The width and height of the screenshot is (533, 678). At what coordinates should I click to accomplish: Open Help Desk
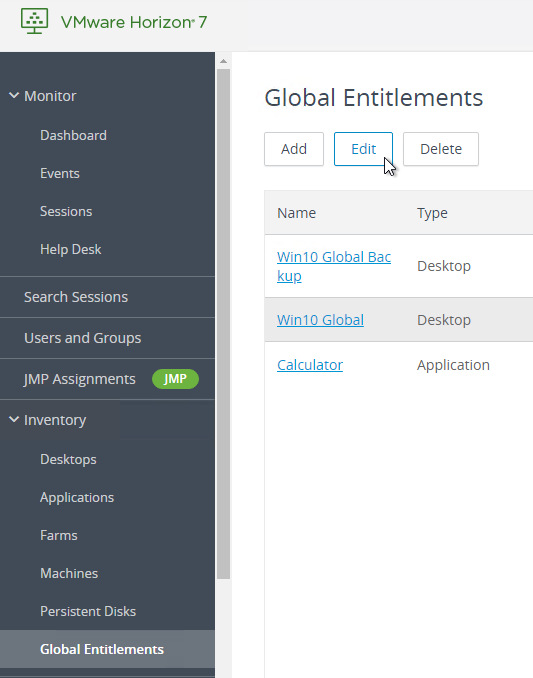point(70,249)
